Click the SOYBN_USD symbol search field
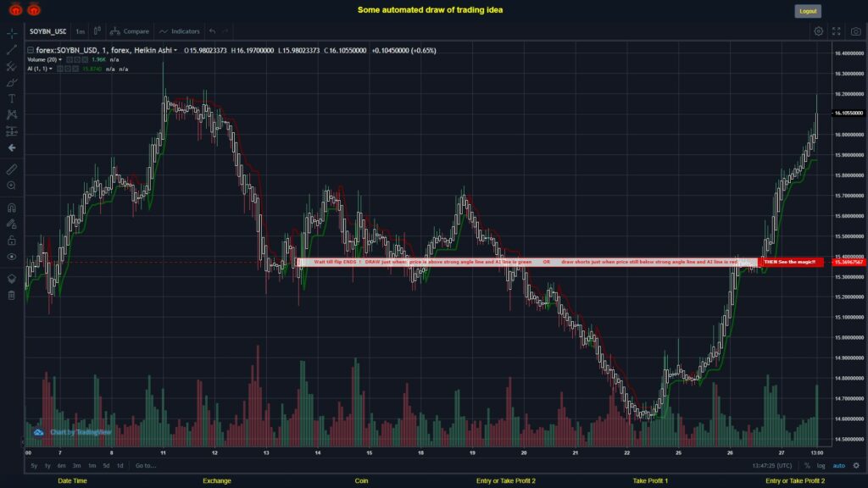 click(x=47, y=31)
